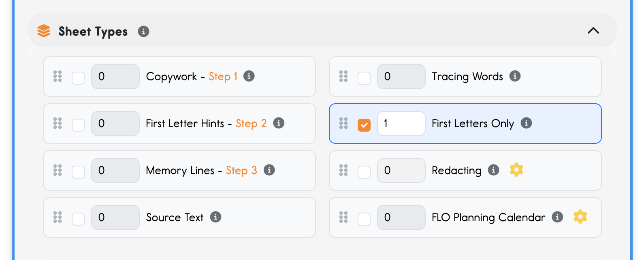
Task: Open FLO Planning Calendar settings gear
Action: click(580, 217)
